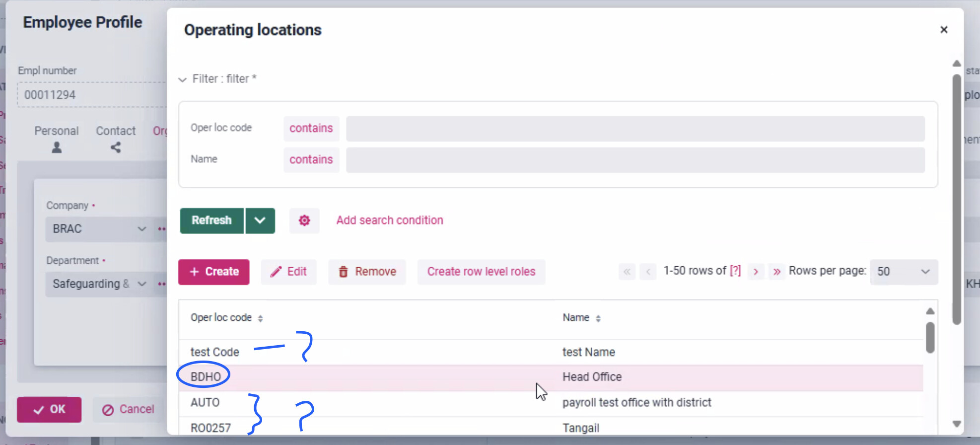Switch to Contact tab
Screen dimensions: 980x445
tap(116, 131)
